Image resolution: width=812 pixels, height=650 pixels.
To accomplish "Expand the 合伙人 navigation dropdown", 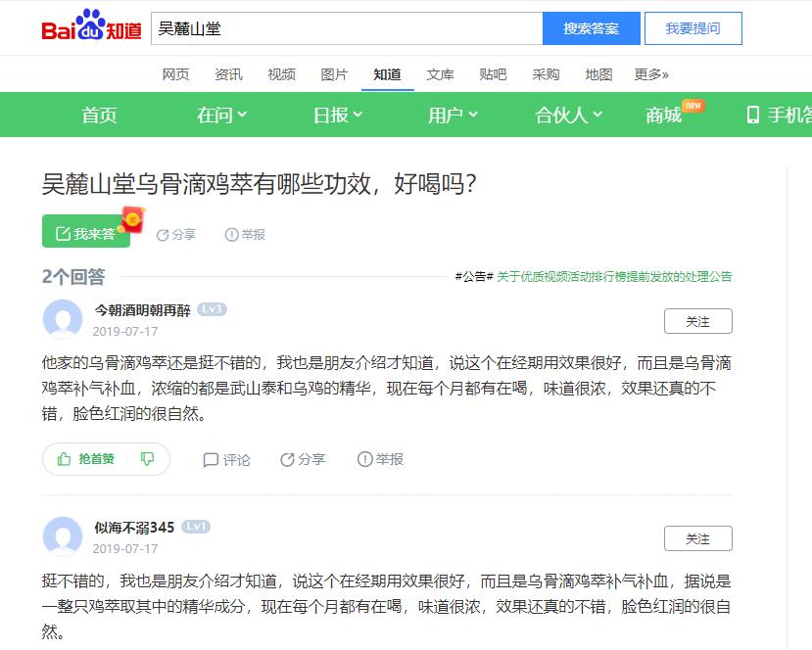I will click(568, 116).
